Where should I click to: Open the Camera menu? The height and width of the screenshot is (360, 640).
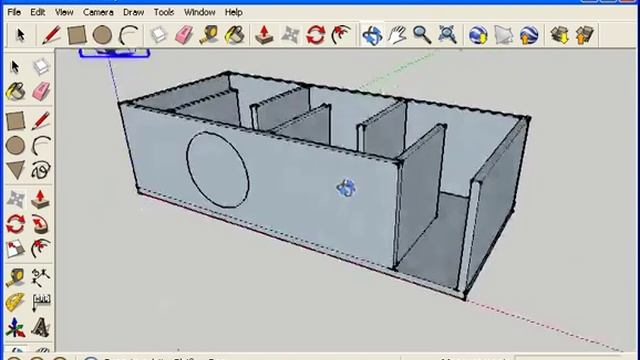point(98,12)
